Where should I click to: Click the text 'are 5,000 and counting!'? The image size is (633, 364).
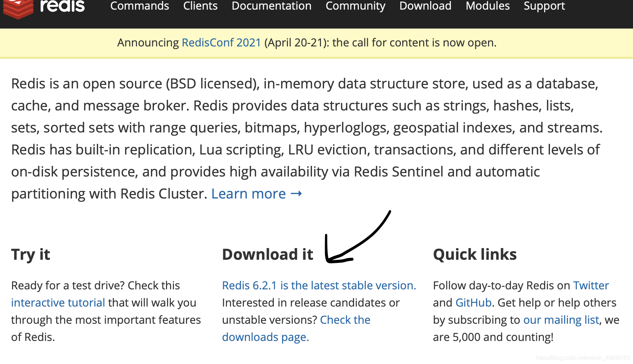(x=493, y=337)
